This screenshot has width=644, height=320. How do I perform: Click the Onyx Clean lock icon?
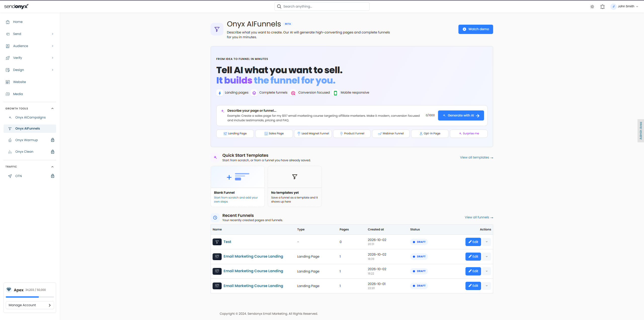[53, 152]
